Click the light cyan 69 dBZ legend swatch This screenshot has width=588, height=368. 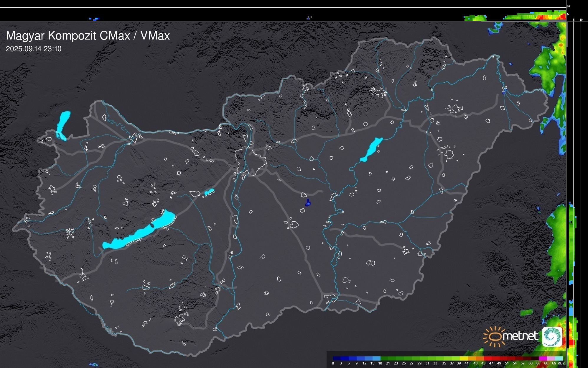[559, 358]
